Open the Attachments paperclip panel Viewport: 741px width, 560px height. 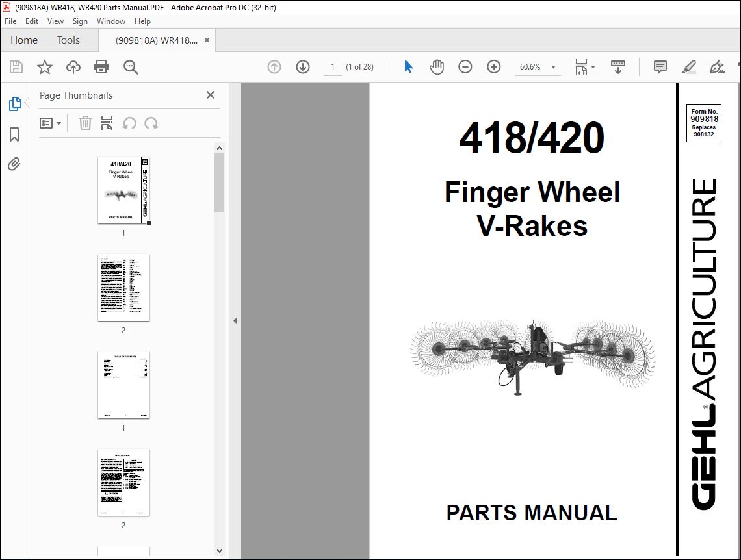[14, 164]
